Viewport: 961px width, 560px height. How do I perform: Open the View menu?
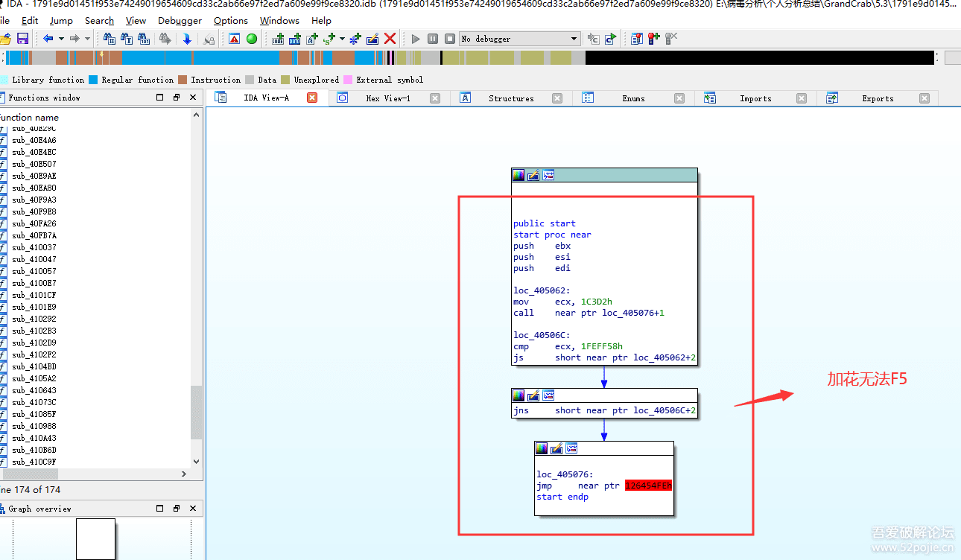click(x=136, y=20)
